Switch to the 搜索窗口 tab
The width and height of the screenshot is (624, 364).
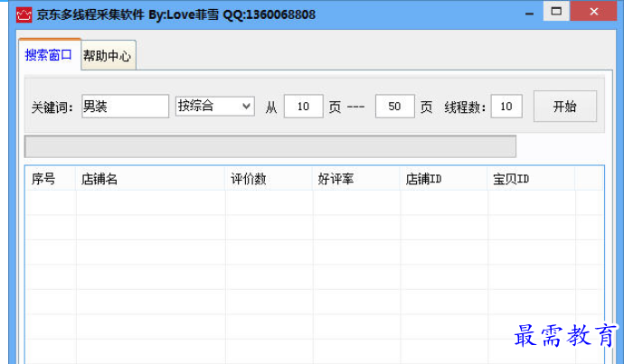[x=50, y=55]
